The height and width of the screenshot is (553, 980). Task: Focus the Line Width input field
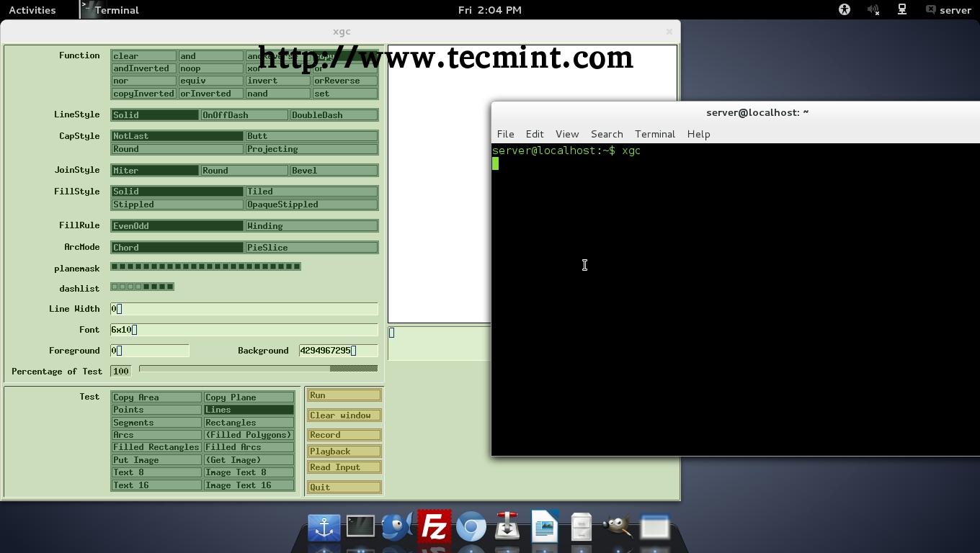click(x=244, y=309)
